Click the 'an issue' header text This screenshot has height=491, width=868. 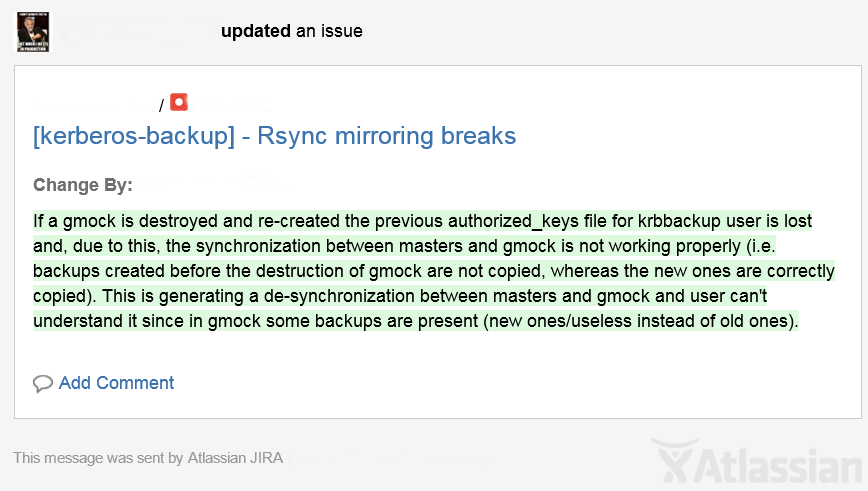(329, 31)
